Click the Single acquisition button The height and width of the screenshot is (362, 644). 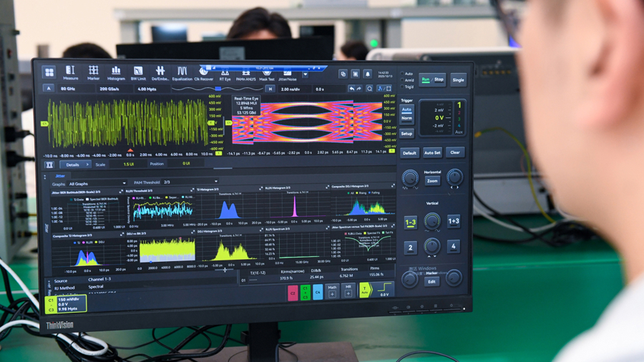coord(459,80)
